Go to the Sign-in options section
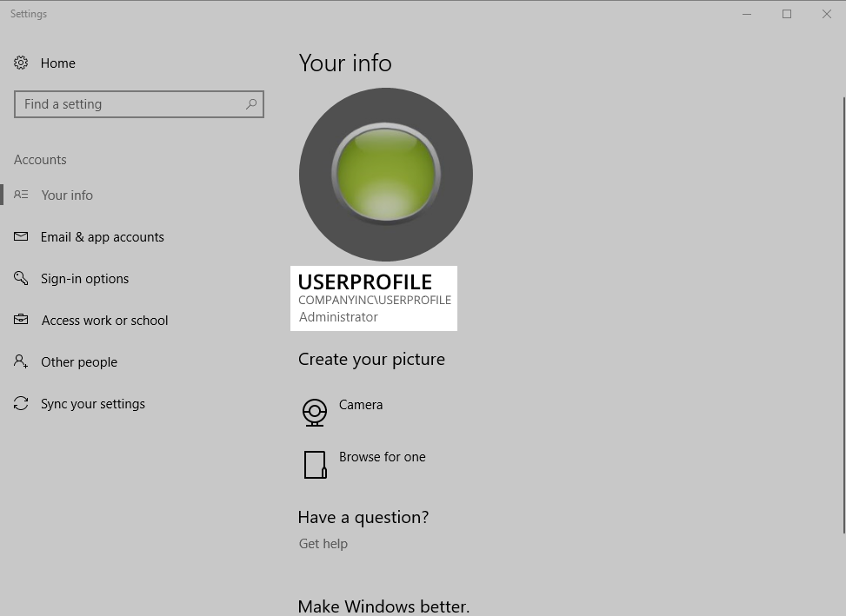The width and height of the screenshot is (846, 616). [x=84, y=279]
